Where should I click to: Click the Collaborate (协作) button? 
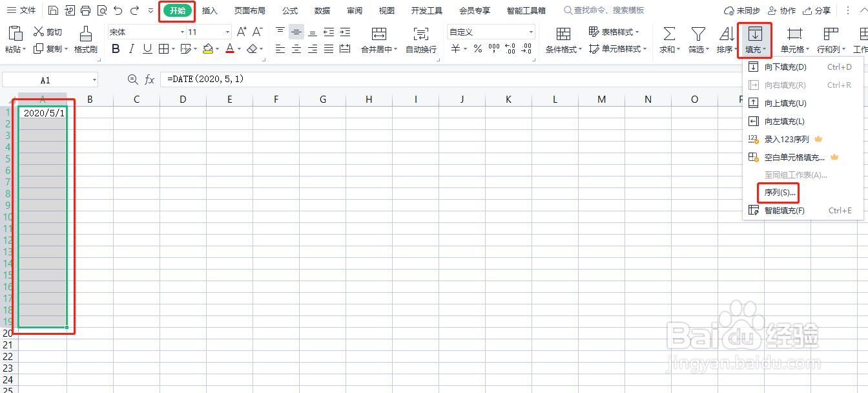click(781, 10)
